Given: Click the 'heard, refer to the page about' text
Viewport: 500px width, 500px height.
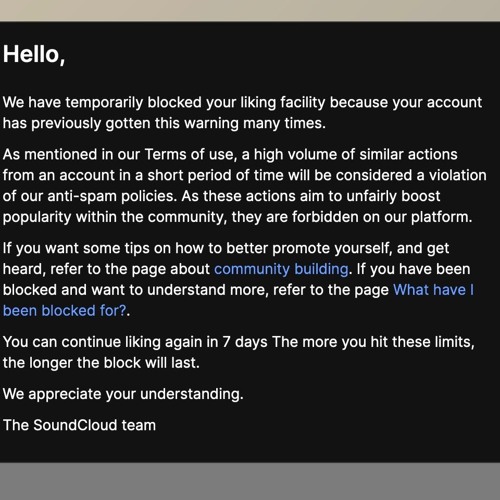Looking at the screenshot, I should click(106, 269).
